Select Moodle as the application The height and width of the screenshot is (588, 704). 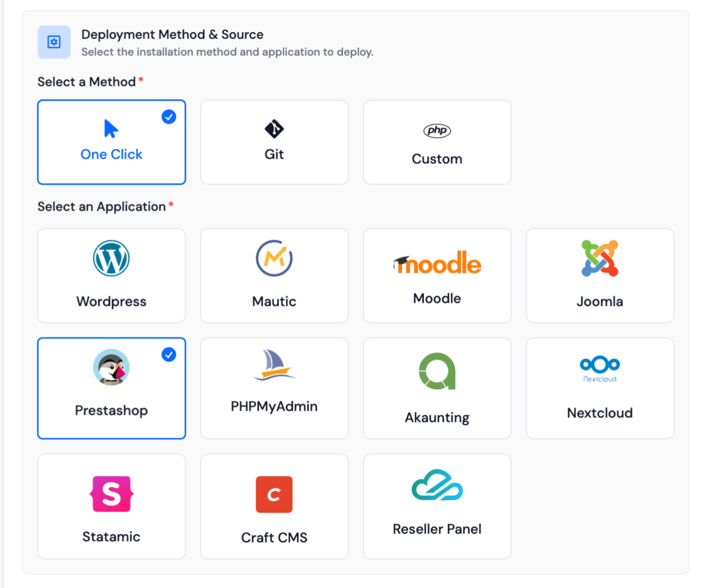[x=437, y=275]
